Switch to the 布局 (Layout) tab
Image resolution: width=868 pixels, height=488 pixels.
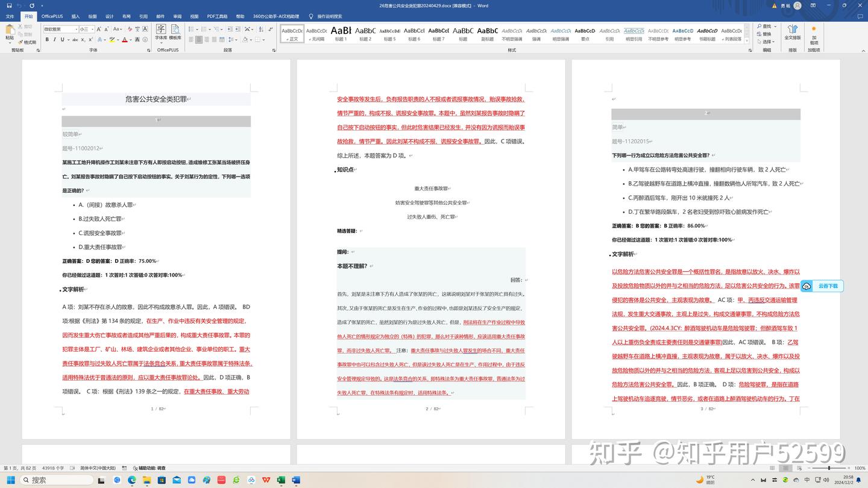[x=126, y=16]
